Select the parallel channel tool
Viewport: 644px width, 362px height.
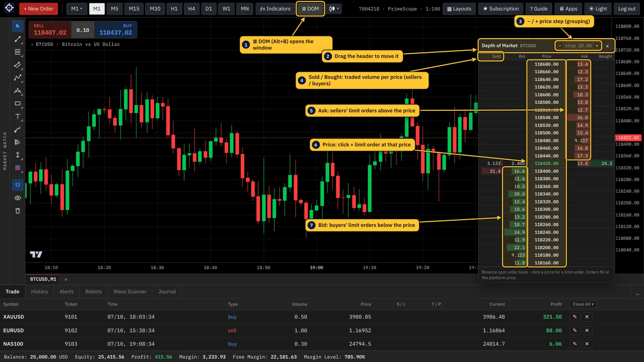point(18,65)
